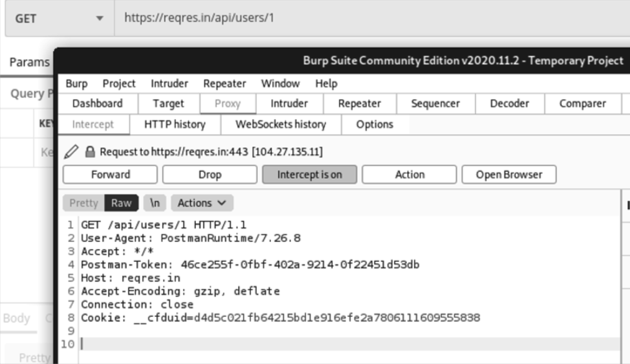This screenshot has height=364, width=630.
Task: Open the WebSockets history sub-tab
Action: coord(281,125)
